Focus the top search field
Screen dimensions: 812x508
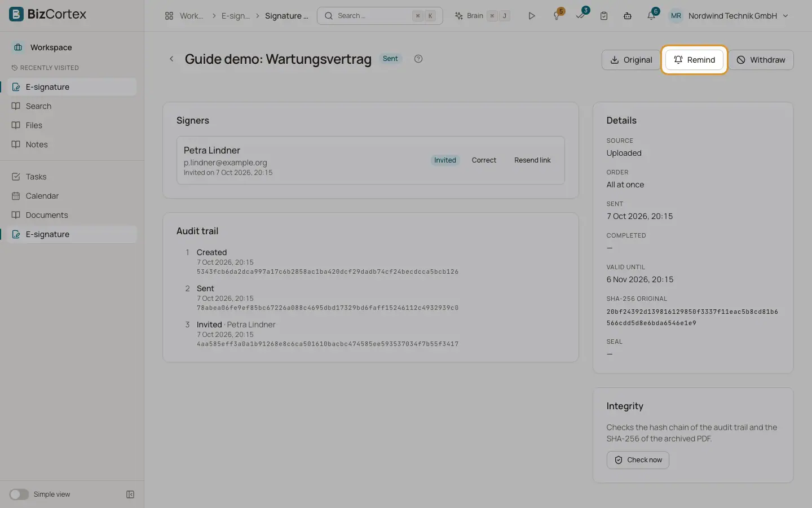[379, 16]
